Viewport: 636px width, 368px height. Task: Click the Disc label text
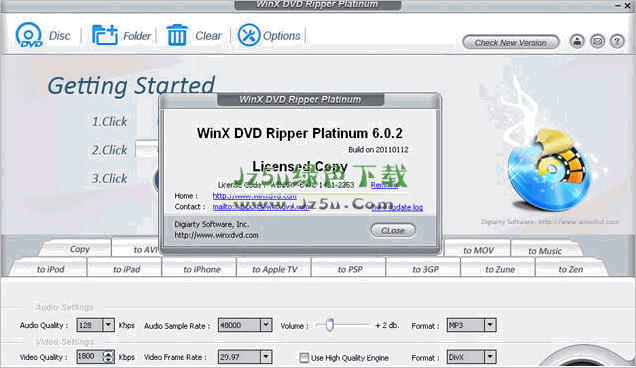tap(60, 36)
